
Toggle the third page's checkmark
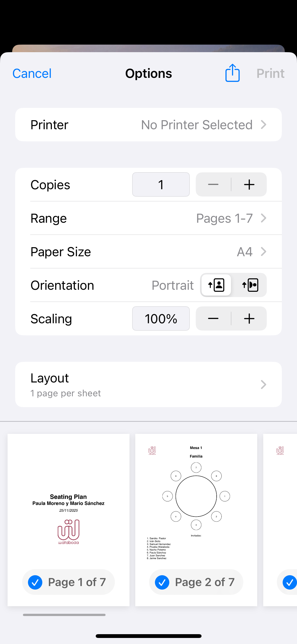(289, 582)
